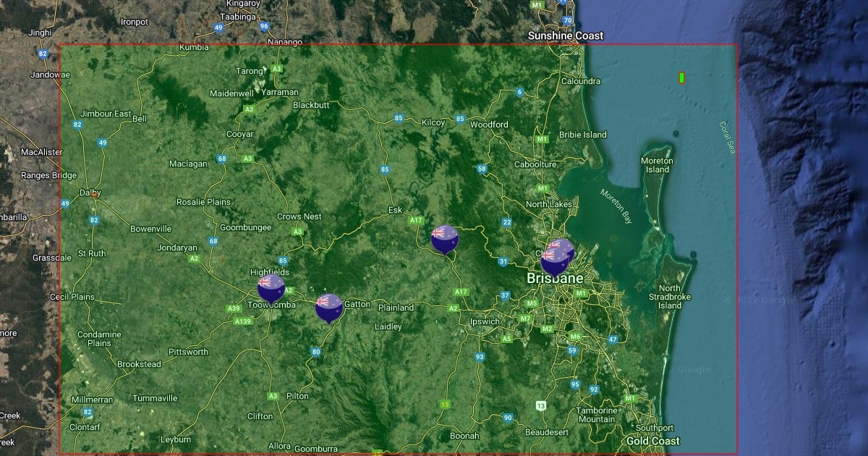Viewport: 868px width, 456px height.
Task: Select the small green rectangle marker offshore
Action: pos(681,77)
